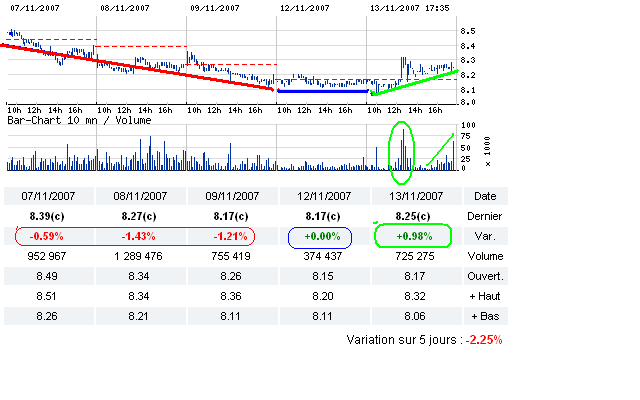
Task: Click the 8.21 low price
Action: (x=138, y=316)
